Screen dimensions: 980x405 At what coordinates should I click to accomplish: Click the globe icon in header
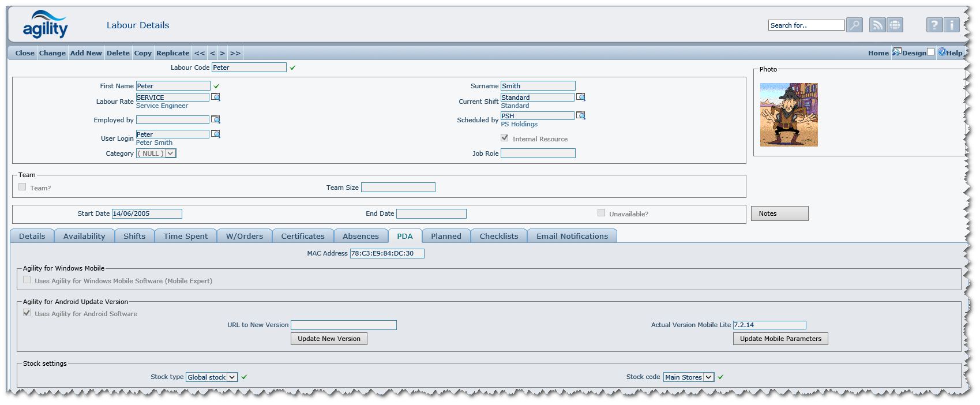pyautogui.click(x=895, y=25)
